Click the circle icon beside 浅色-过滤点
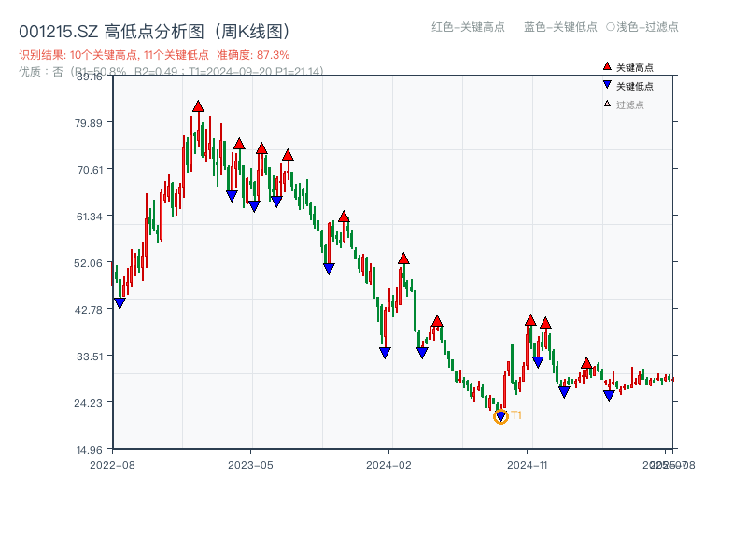Image resolution: width=747 pixels, height=560 pixels. pos(613,28)
